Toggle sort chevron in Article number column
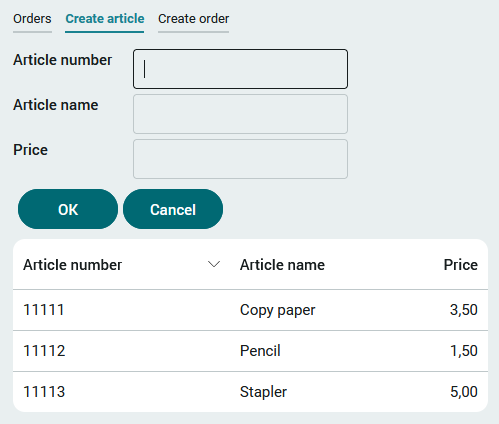499x424 pixels. click(x=214, y=265)
